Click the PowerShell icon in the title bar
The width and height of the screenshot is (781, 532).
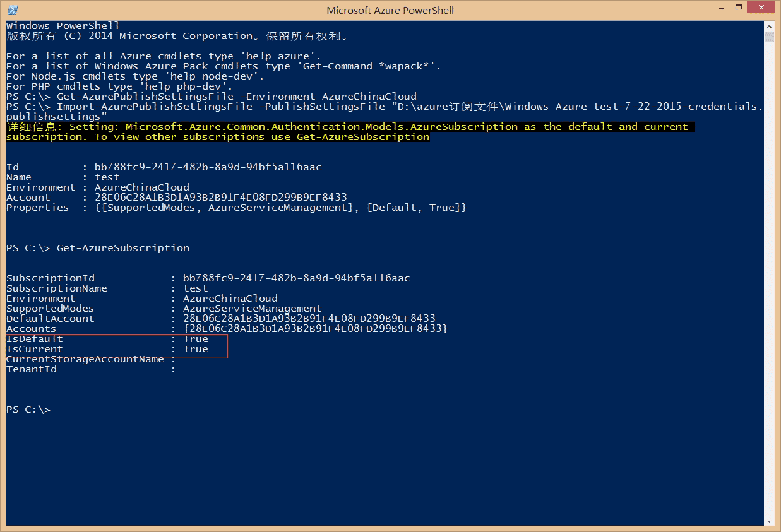click(x=12, y=10)
